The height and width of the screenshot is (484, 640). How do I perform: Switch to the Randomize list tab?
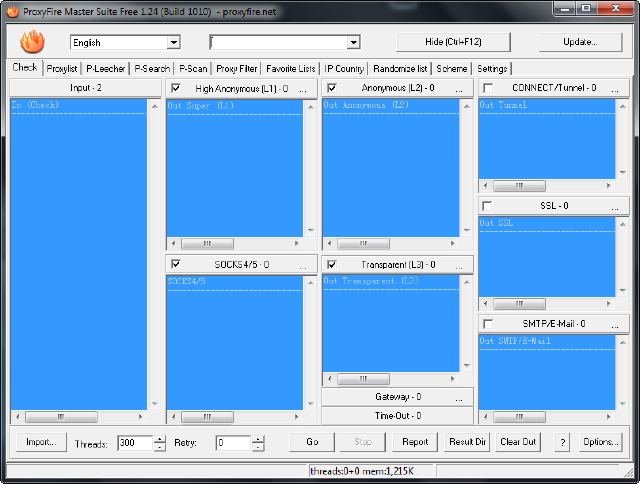click(x=400, y=69)
